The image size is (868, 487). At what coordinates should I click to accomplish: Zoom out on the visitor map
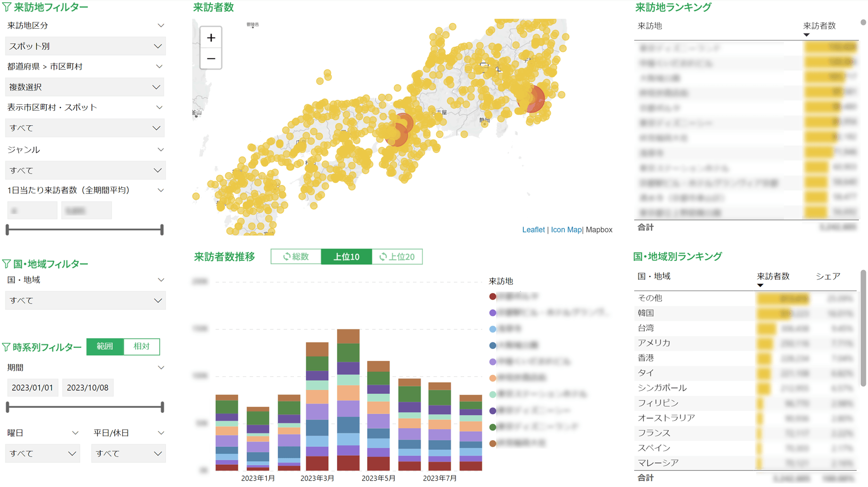(211, 58)
